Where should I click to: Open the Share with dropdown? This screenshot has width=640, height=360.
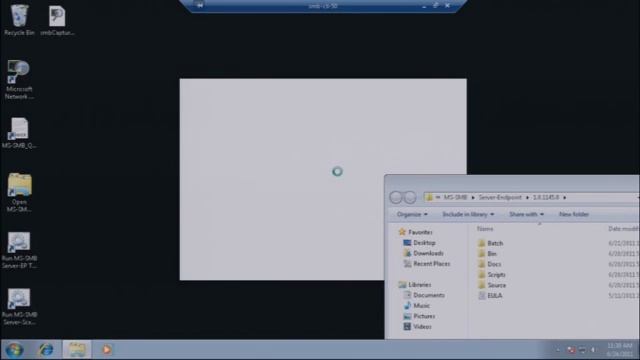tap(526, 214)
